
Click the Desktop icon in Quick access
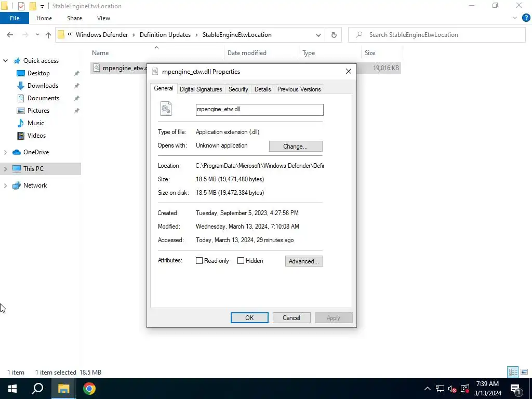click(21, 73)
